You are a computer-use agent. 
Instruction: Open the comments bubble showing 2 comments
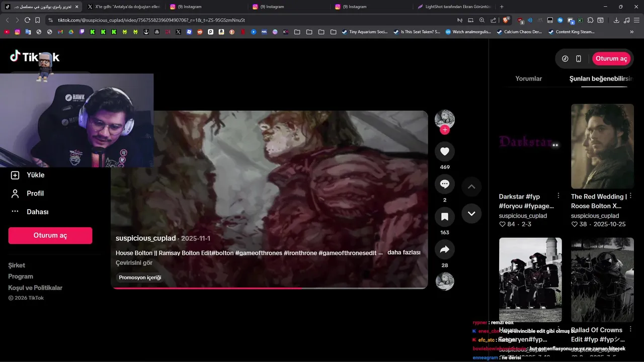445,184
